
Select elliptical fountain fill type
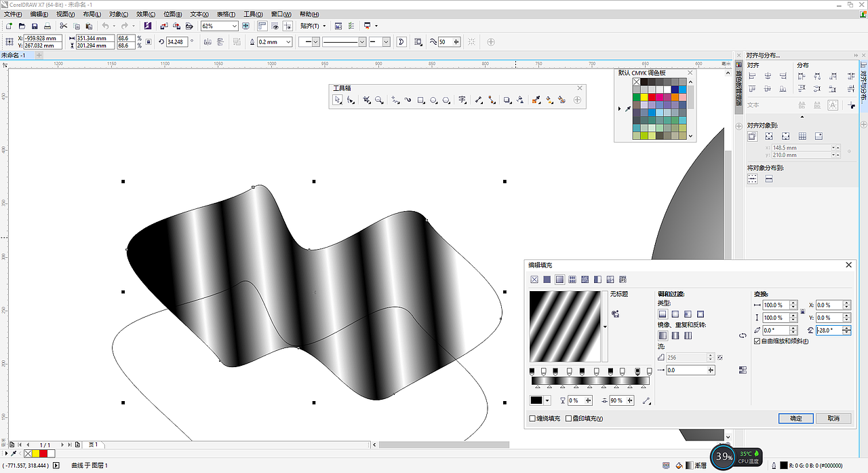[675, 314]
